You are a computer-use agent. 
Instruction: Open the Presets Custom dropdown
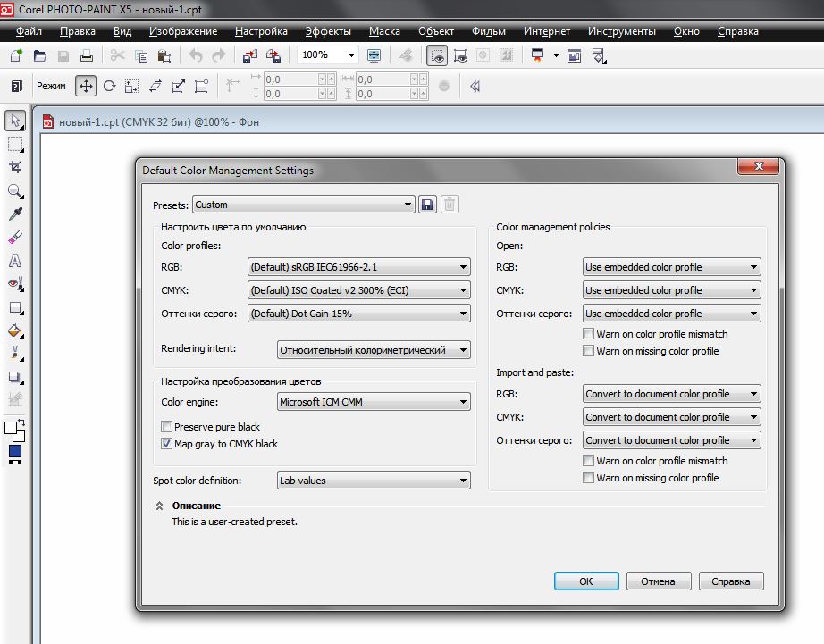(303, 205)
